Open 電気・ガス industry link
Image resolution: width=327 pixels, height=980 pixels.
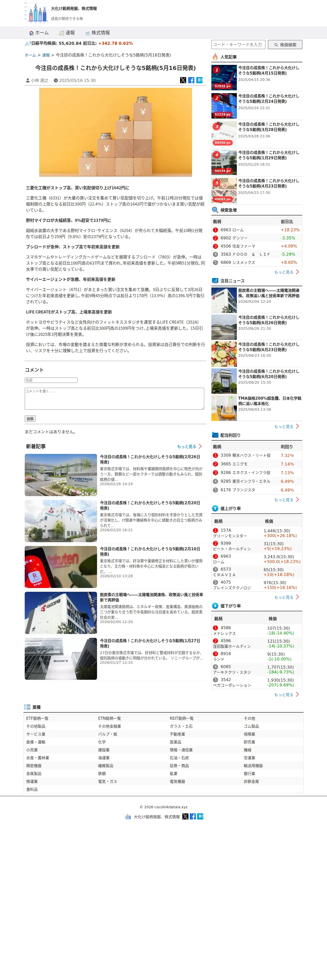click(x=108, y=781)
